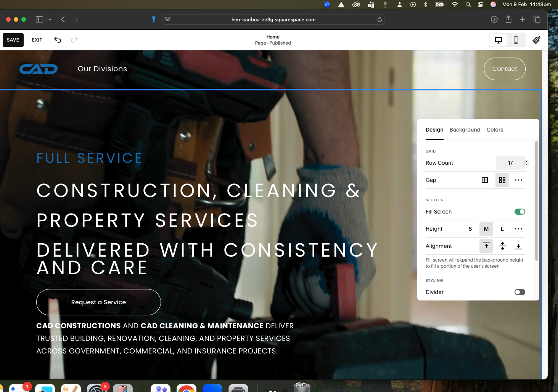Click Our Divisions navigation item

tap(102, 69)
